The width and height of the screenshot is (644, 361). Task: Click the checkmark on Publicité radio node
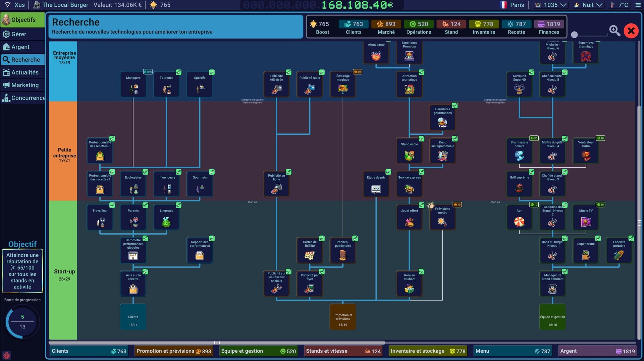tap(322, 72)
